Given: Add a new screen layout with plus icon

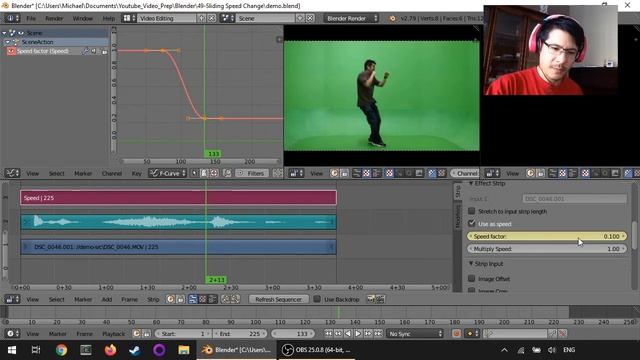Looking at the screenshot, I should coord(202,18).
